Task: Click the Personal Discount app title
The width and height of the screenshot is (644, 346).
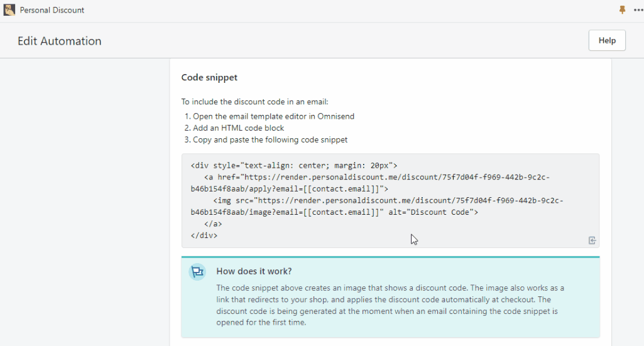Action: click(x=52, y=10)
